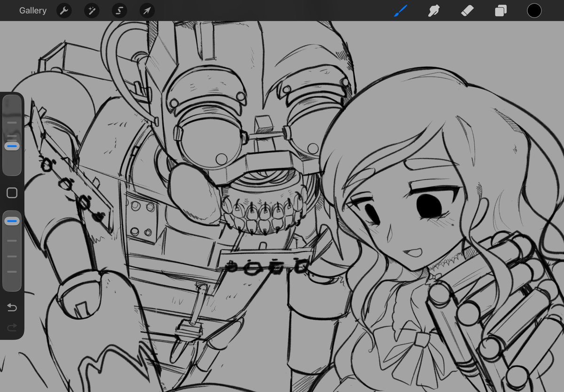Image resolution: width=564 pixels, height=392 pixels.
Task: Undo the last stroke
Action: pos(12,307)
